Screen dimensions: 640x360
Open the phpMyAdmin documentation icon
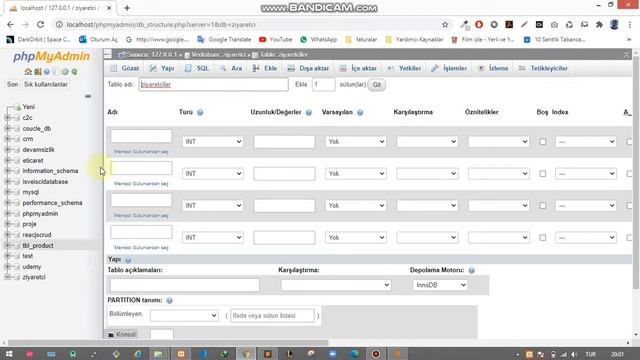pos(47,71)
